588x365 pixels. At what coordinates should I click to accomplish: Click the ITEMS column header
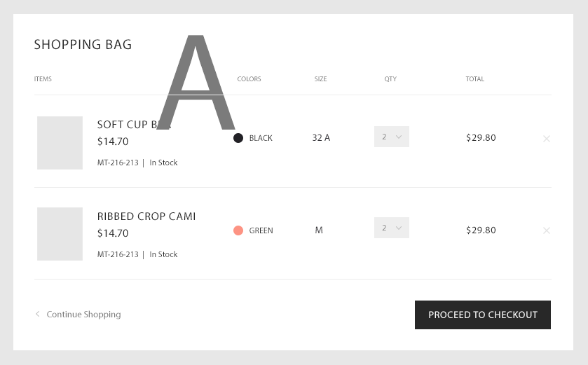[x=43, y=79]
